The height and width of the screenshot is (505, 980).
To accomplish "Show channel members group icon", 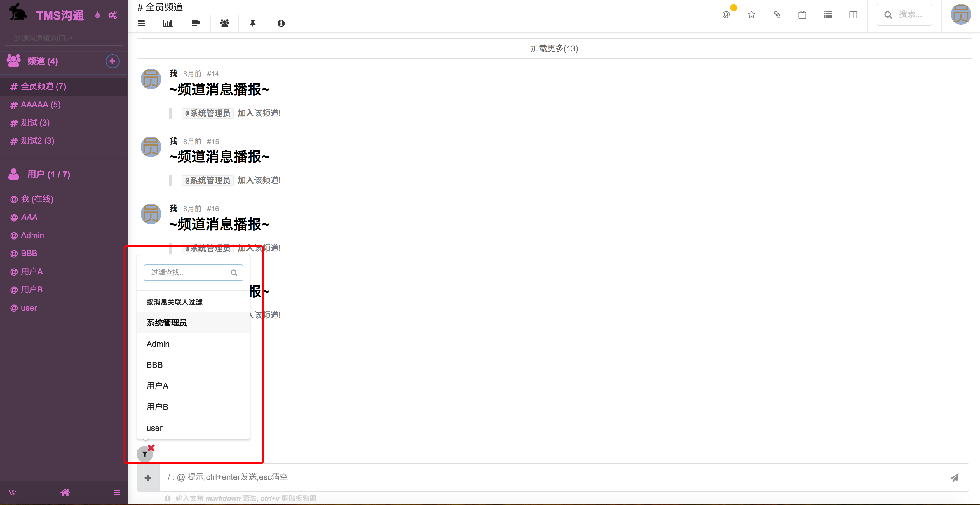I will (224, 23).
